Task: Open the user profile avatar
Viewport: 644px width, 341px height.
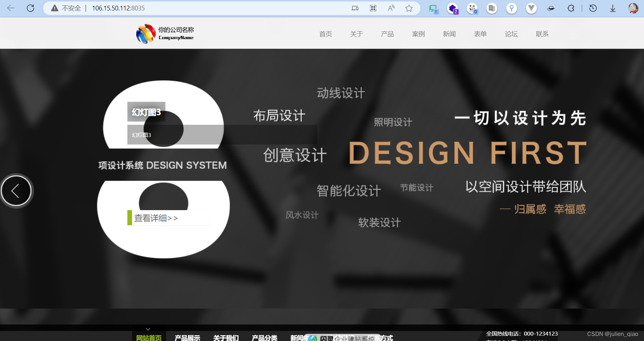Action: pos(633,8)
